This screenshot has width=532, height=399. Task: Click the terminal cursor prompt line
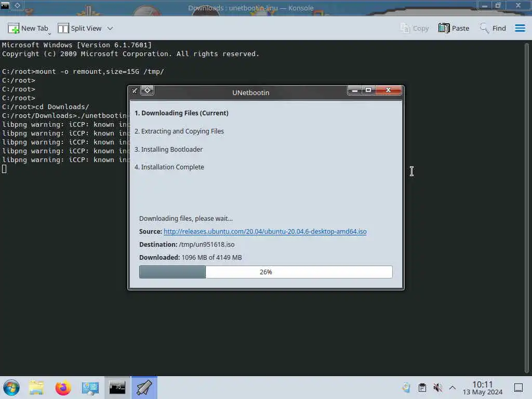pyautogui.click(x=4, y=169)
